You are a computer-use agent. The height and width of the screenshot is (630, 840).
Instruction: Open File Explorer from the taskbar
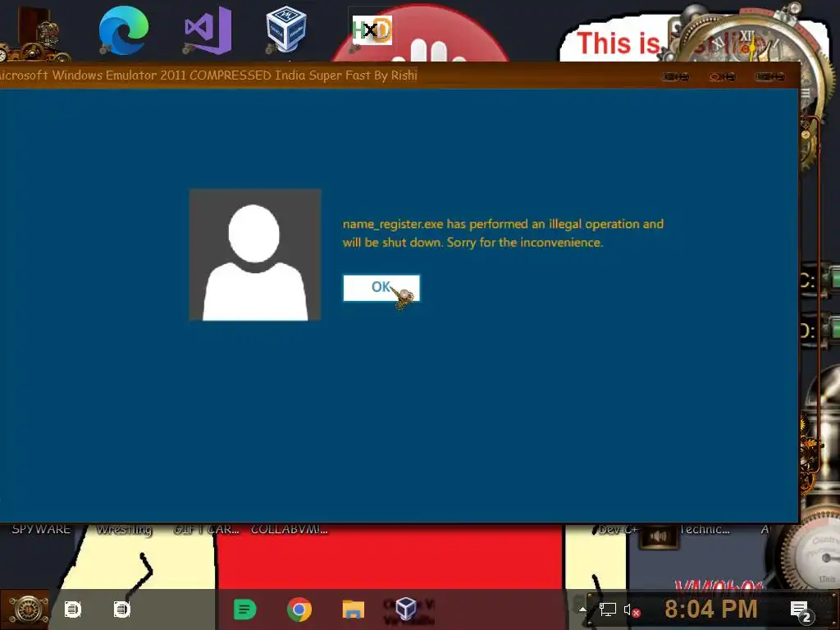tap(353, 609)
